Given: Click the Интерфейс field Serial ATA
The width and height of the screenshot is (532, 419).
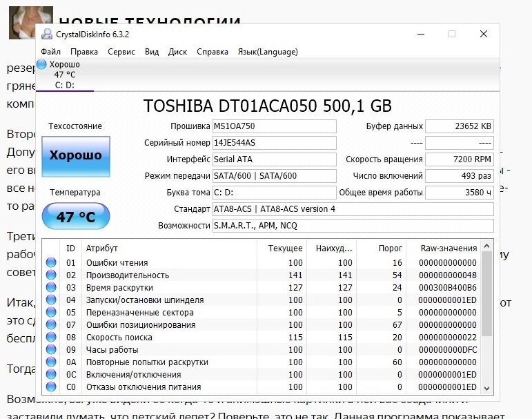Looking at the screenshot, I should [x=274, y=159].
